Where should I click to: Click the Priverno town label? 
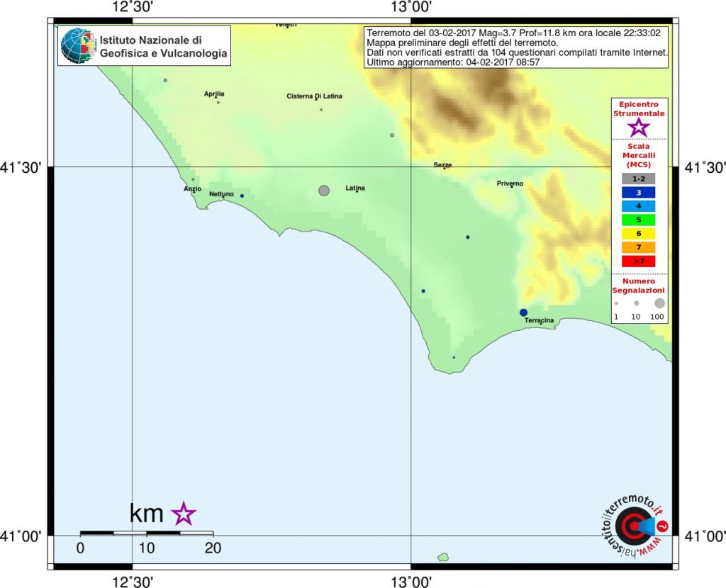click(510, 183)
